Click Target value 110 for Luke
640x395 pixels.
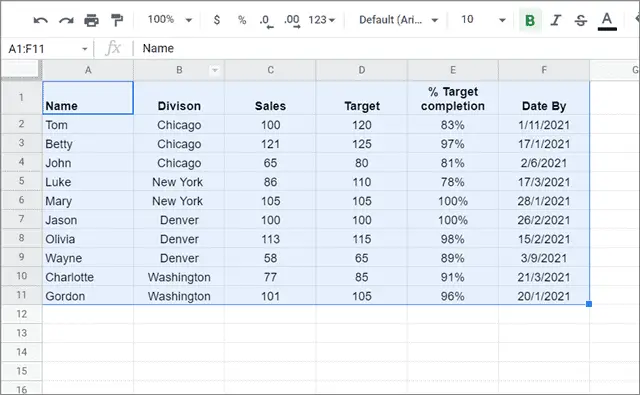[362, 182]
